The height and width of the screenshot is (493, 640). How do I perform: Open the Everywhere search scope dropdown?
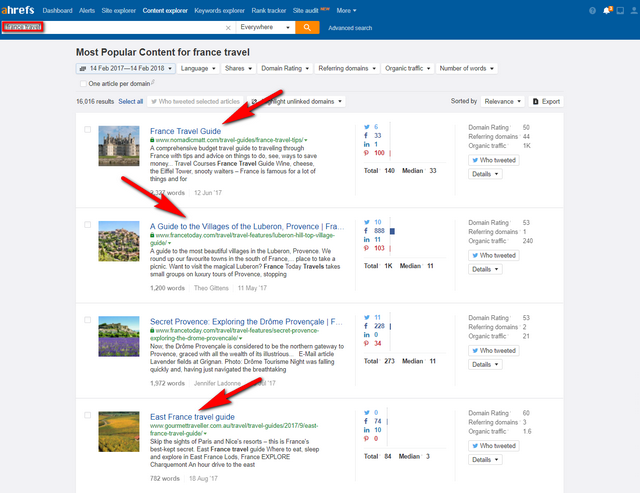268,28
